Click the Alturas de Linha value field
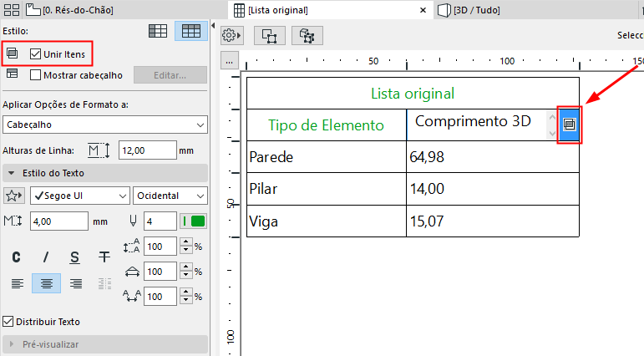 (146, 150)
